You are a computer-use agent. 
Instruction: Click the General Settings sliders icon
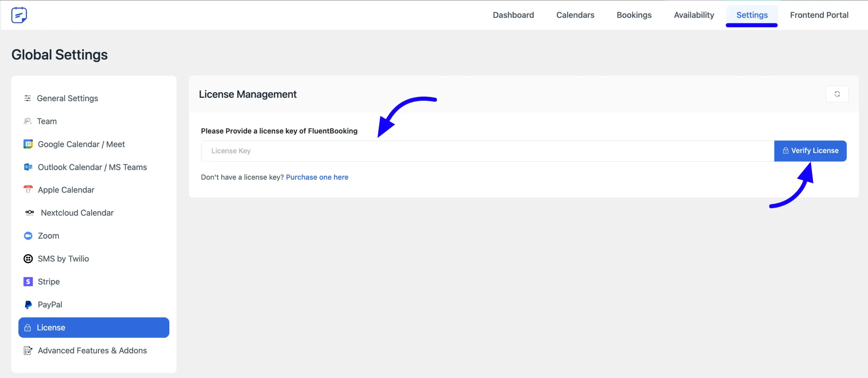(27, 98)
